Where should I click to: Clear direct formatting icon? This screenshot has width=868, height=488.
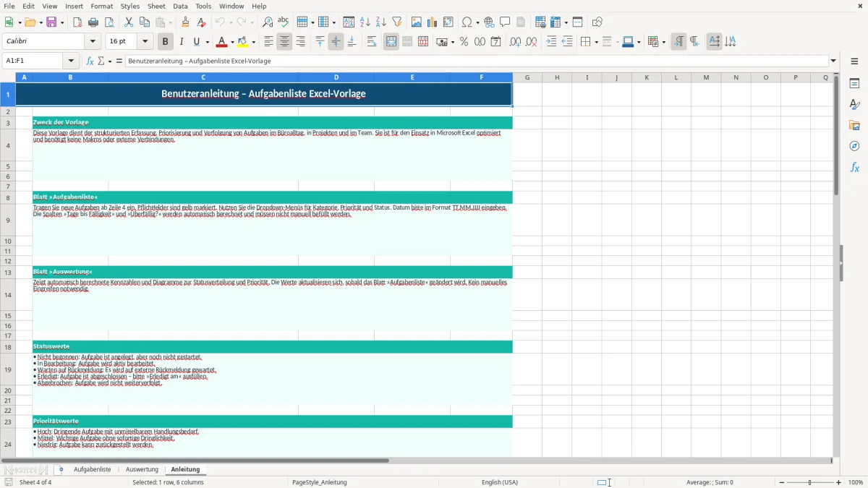201,22
